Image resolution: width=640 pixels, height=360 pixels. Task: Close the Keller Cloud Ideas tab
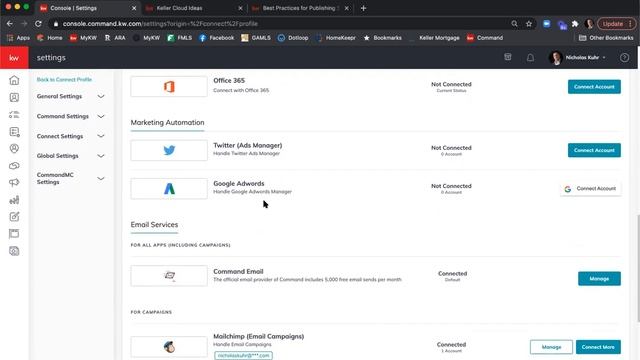240,8
